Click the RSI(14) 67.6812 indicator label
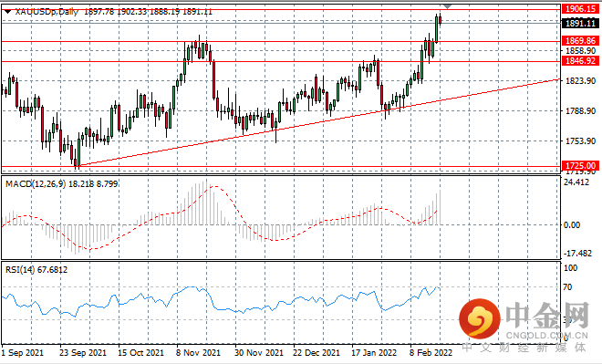This screenshot has height=364, width=602. pyautogui.click(x=36, y=270)
